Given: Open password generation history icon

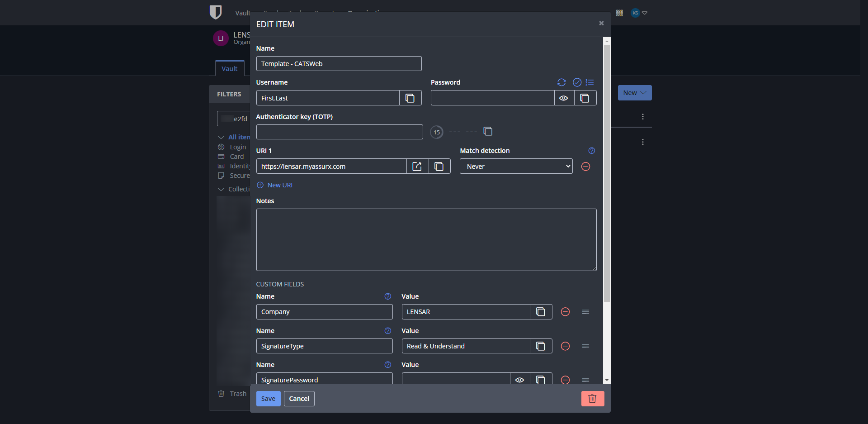Looking at the screenshot, I should click(590, 82).
